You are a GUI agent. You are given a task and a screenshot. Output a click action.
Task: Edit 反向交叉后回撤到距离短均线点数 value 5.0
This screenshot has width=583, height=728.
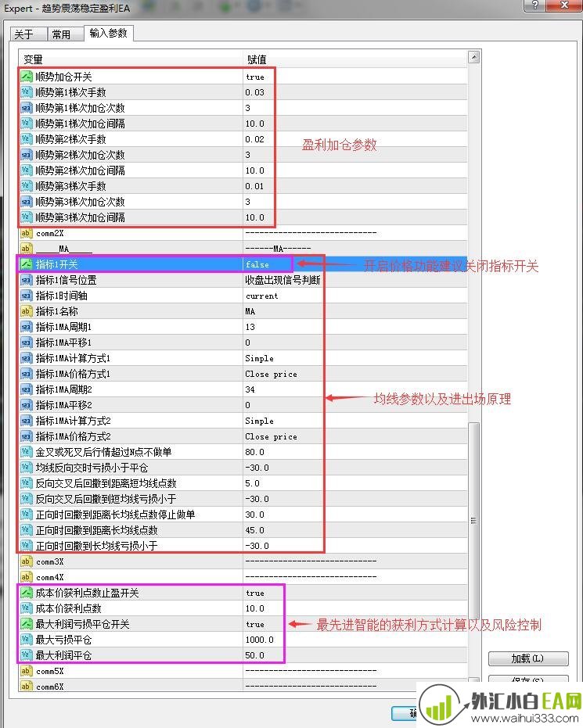(x=252, y=483)
